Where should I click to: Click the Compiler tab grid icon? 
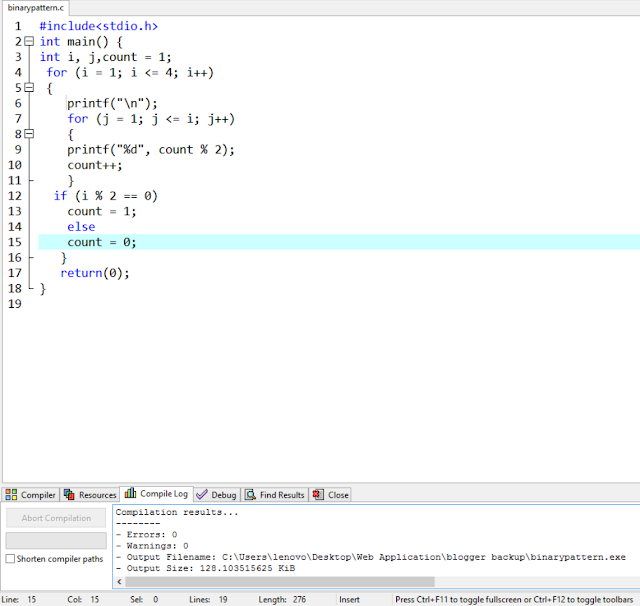click(x=11, y=495)
